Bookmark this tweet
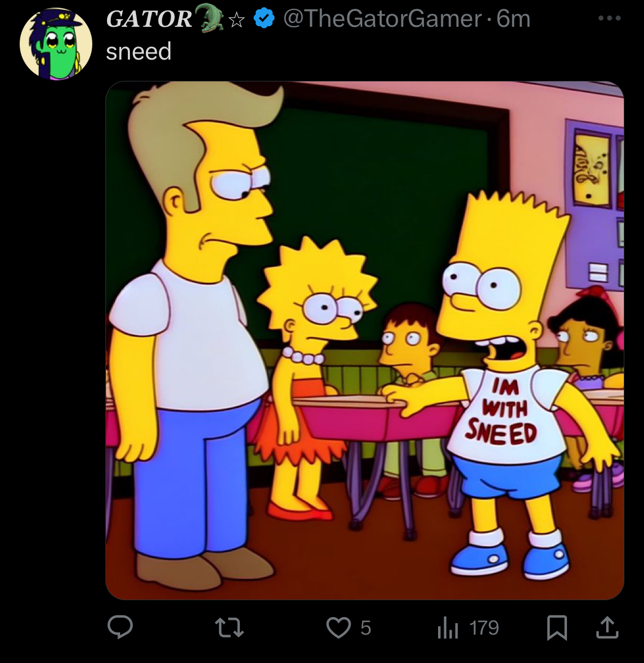 point(557,628)
